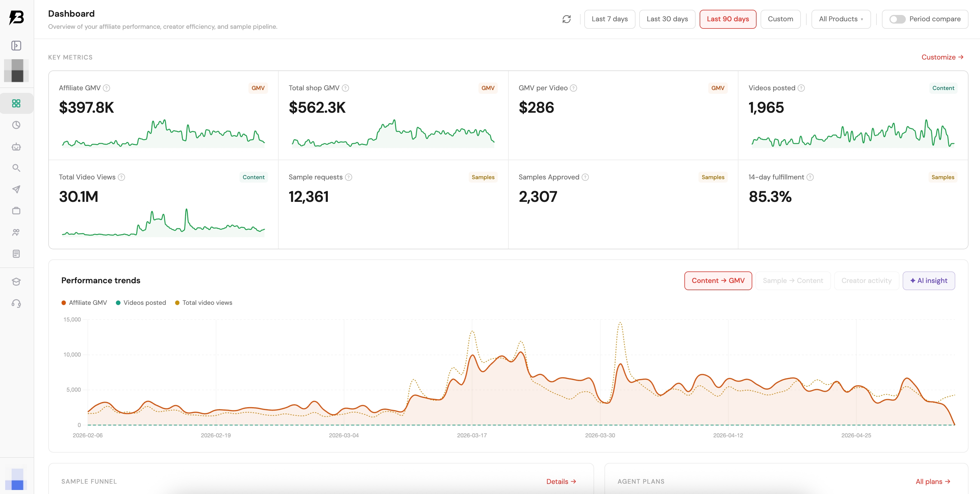980x494 pixels.
Task: Click the $286 GMV per Video value
Action: click(x=536, y=108)
